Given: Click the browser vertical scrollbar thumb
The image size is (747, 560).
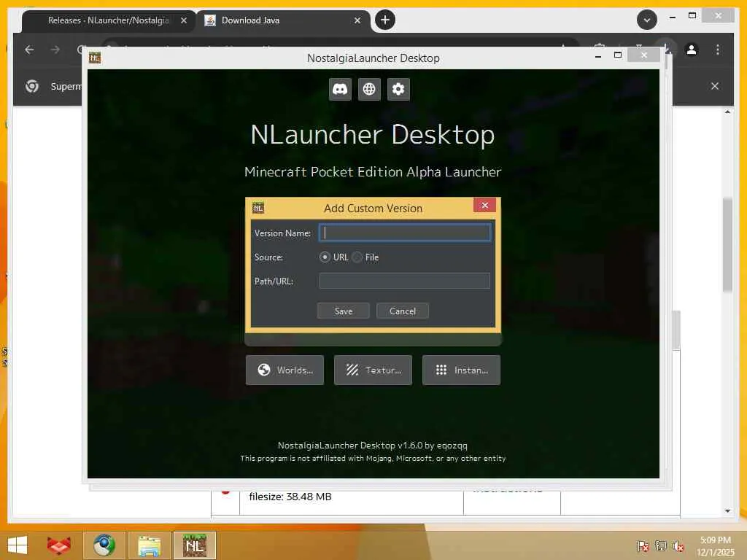Looking at the screenshot, I should point(727,245).
